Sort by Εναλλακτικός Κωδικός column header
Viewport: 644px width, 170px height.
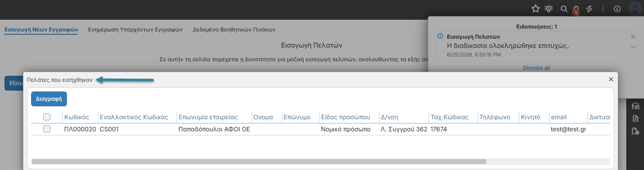click(134, 117)
